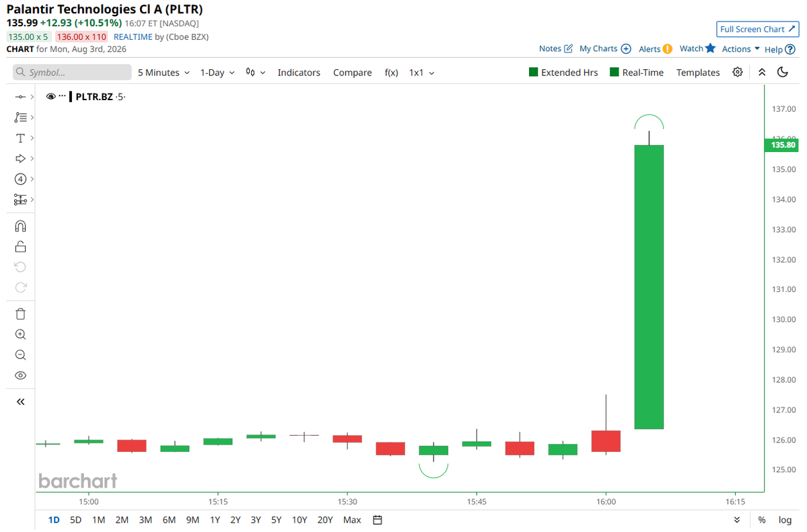Viewport: 807px width, 532px height.
Task: Open Help question mark icon
Action: (x=790, y=49)
